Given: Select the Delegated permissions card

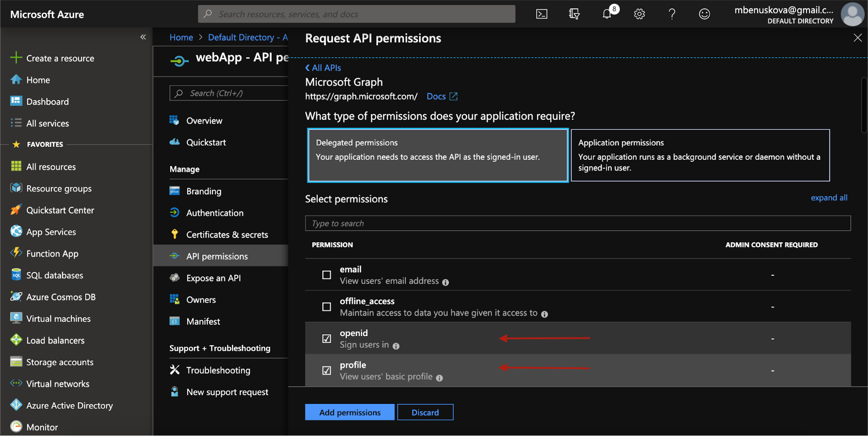Looking at the screenshot, I should 438,155.
